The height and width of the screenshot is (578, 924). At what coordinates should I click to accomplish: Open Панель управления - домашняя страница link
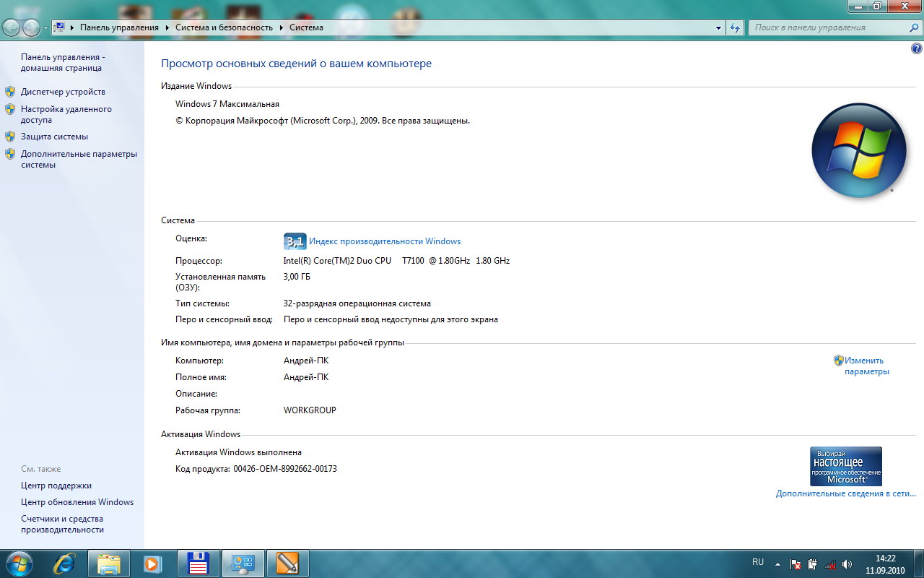(63, 62)
